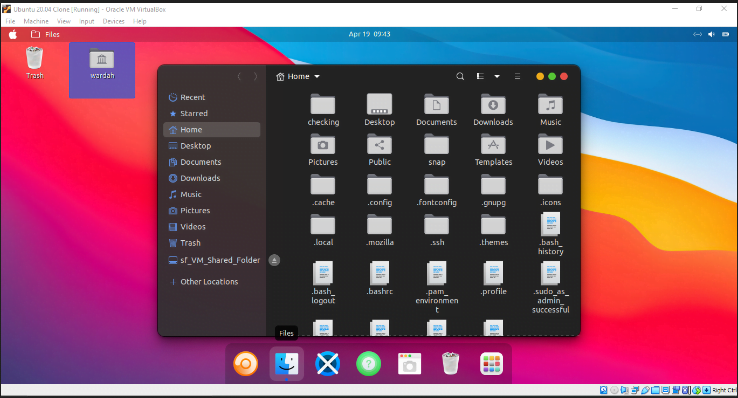Select Music in the sidebar
Screen dimensions: 738x398
pos(212,194)
